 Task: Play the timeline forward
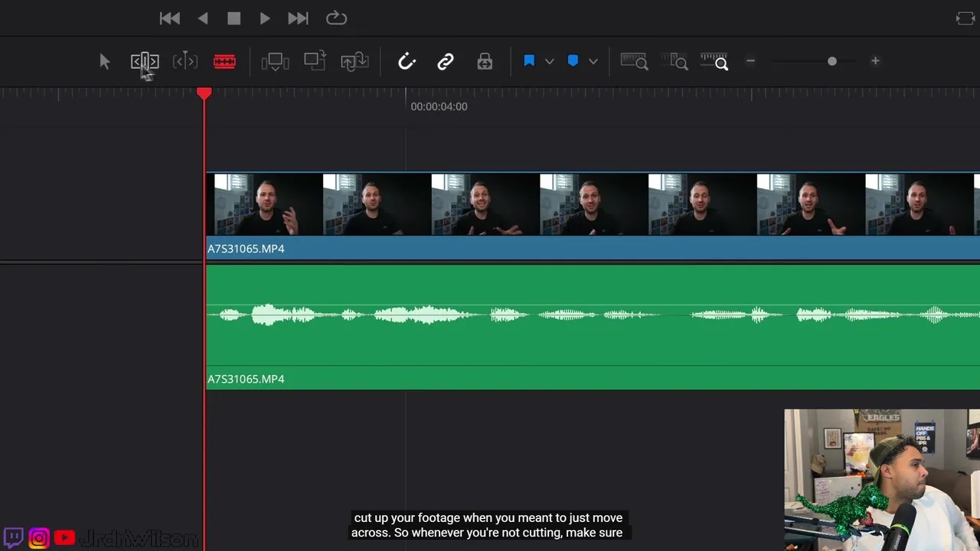(265, 18)
